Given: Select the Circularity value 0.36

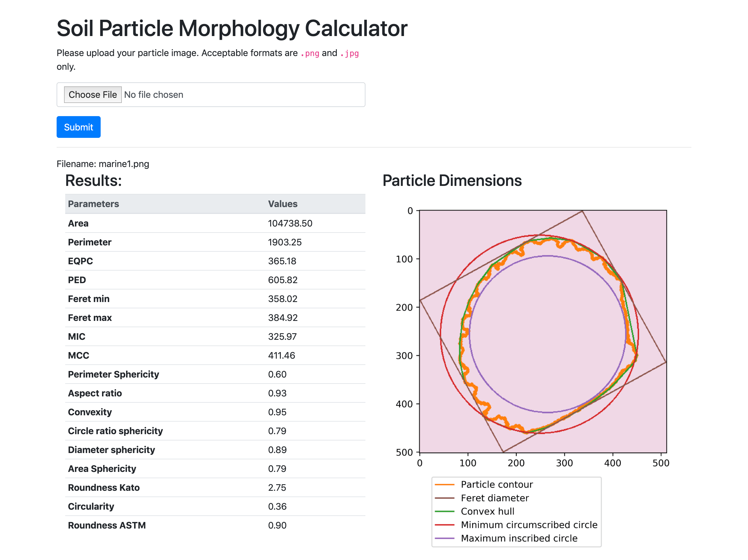Looking at the screenshot, I should (x=277, y=507).
